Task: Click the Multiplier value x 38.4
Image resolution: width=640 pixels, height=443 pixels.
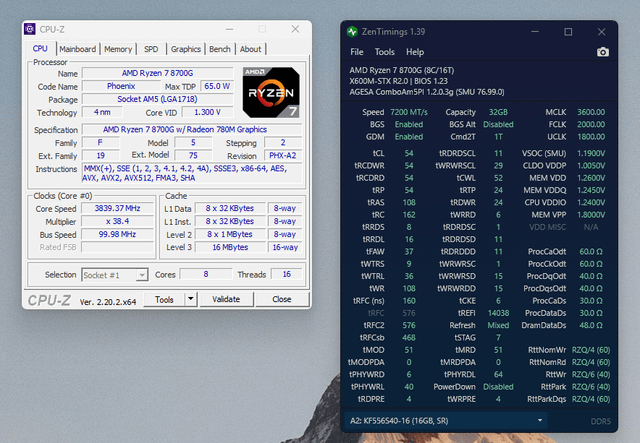Action: pyautogui.click(x=117, y=221)
